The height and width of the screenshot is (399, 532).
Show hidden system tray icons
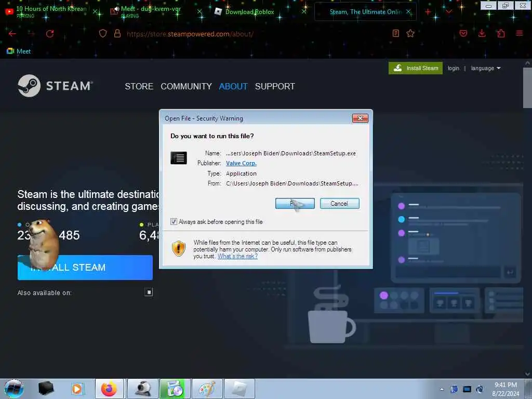(x=442, y=389)
